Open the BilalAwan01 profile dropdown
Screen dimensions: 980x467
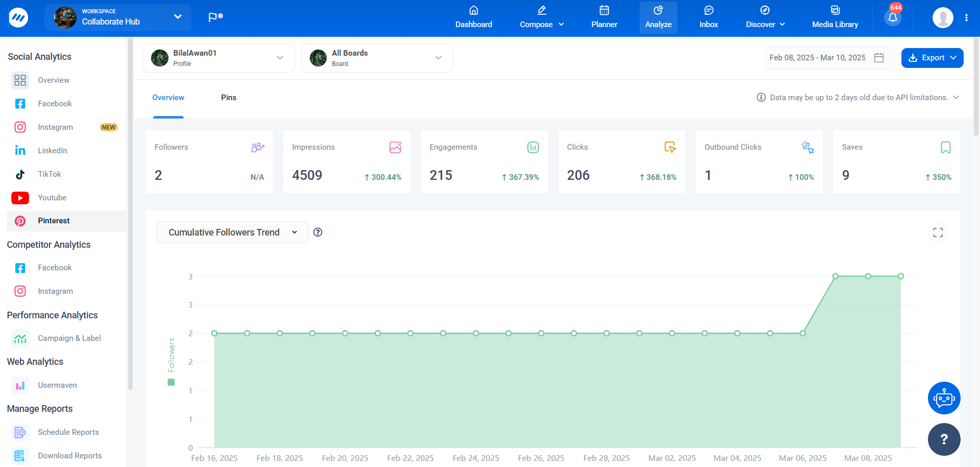pos(219,58)
